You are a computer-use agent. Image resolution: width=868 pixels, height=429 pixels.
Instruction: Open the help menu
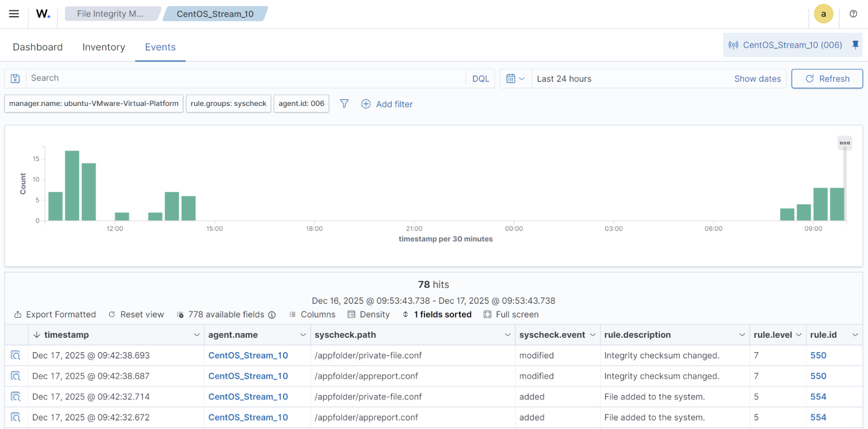(x=853, y=13)
